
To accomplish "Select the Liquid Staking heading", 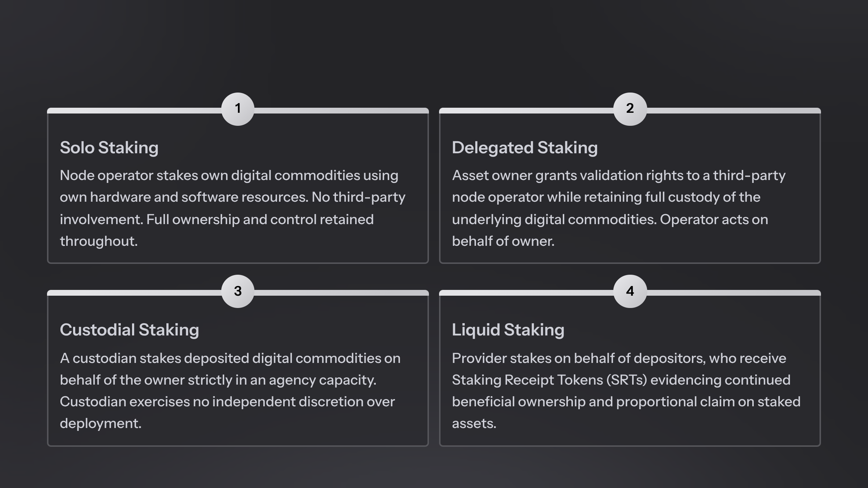I will [508, 330].
